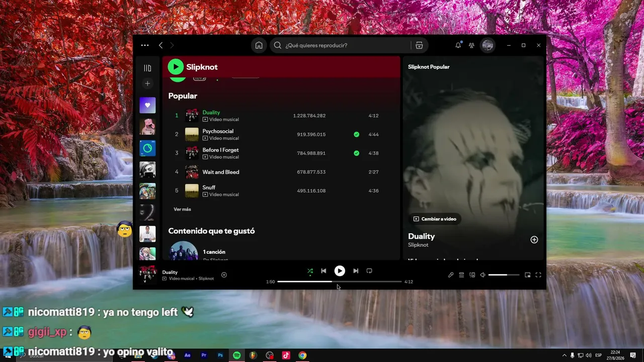Click the play count 1.228.784.282
Image resolution: width=644 pixels, height=362 pixels.
click(309, 116)
